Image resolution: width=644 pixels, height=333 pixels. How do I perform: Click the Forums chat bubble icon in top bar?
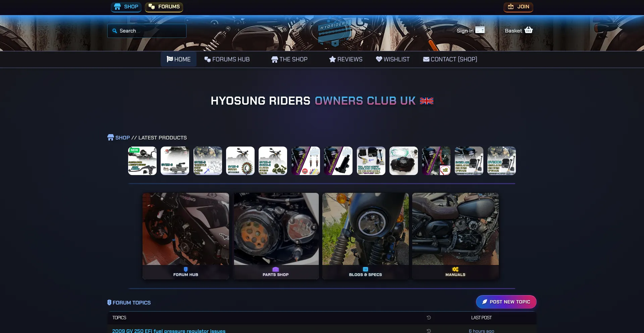[x=152, y=7]
